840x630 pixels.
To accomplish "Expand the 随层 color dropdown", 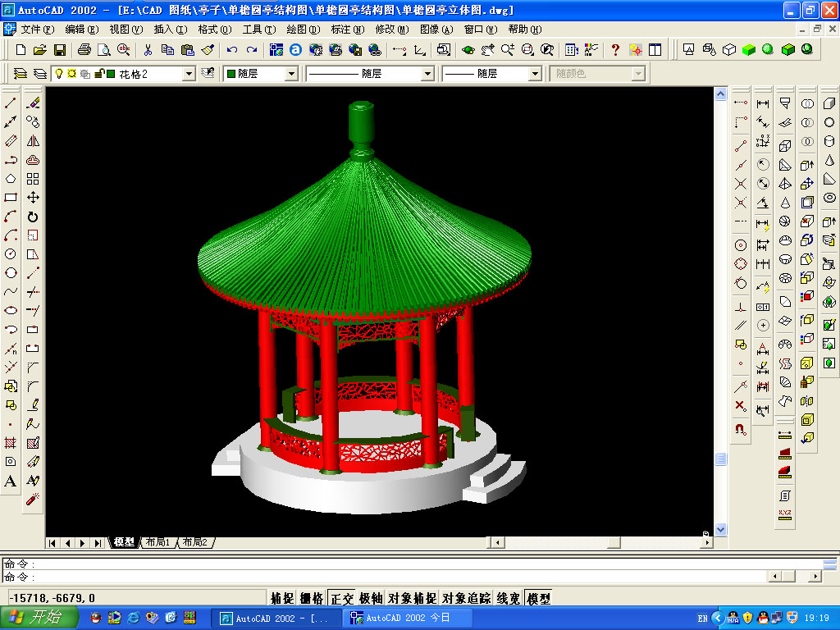I will point(291,74).
